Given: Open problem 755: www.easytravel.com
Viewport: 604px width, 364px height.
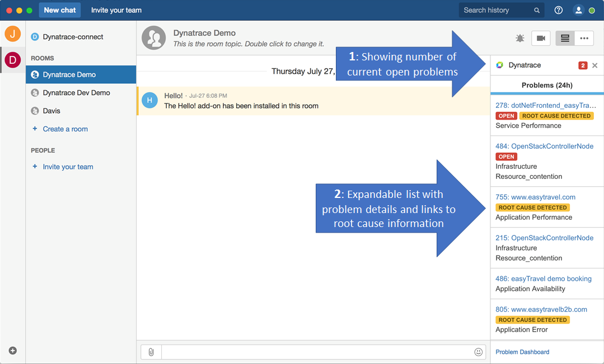Looking at the screenshot, I should [x=536, y=197].
